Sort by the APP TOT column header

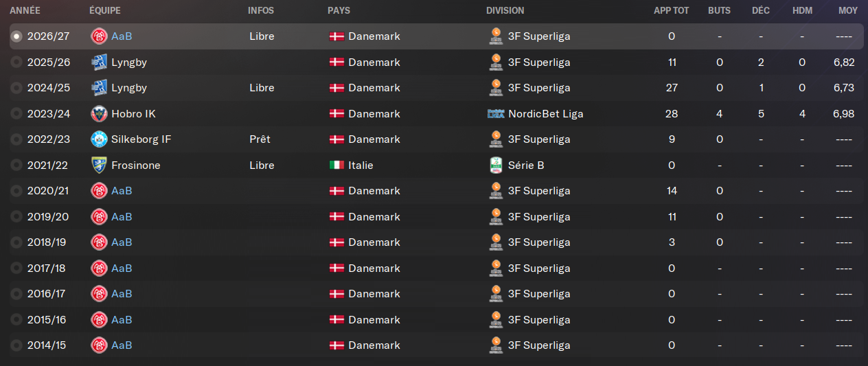point(671,10)
